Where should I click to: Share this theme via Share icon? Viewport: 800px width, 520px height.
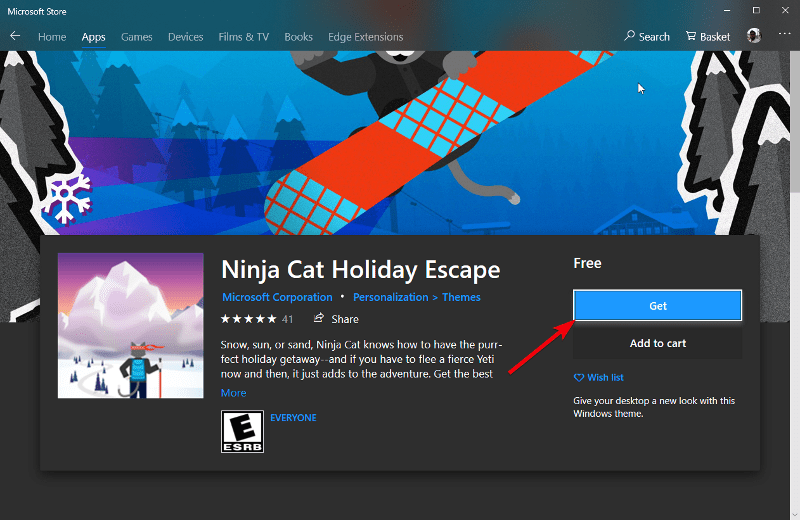pos(336,319)
